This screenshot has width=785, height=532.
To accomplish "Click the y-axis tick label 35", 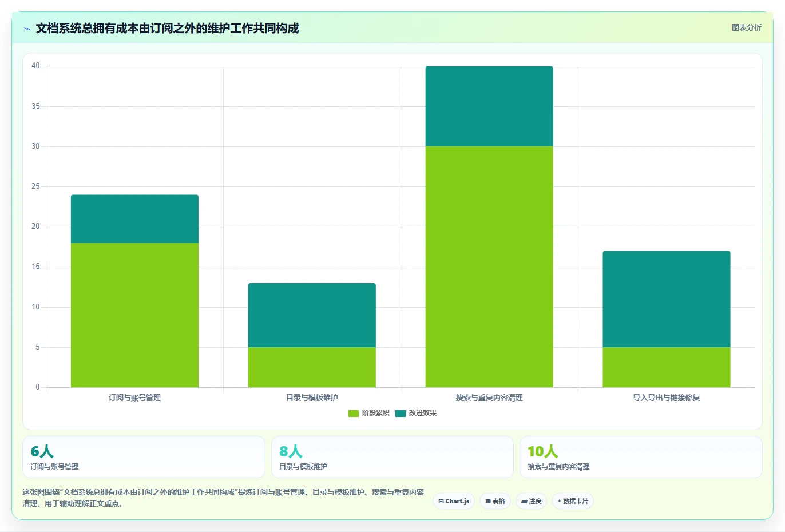I will (35, 106).
